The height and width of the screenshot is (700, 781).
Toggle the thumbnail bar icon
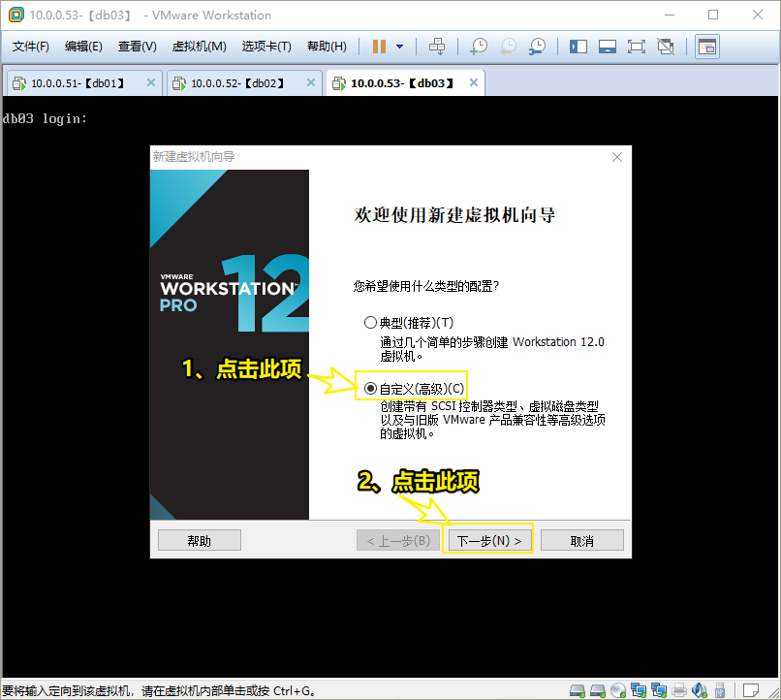click(608, 46)
